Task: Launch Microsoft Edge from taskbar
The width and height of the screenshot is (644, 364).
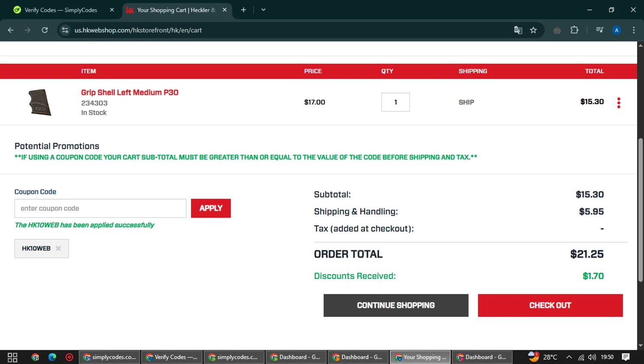Action: pyautogui.click(x=52, y=357)
